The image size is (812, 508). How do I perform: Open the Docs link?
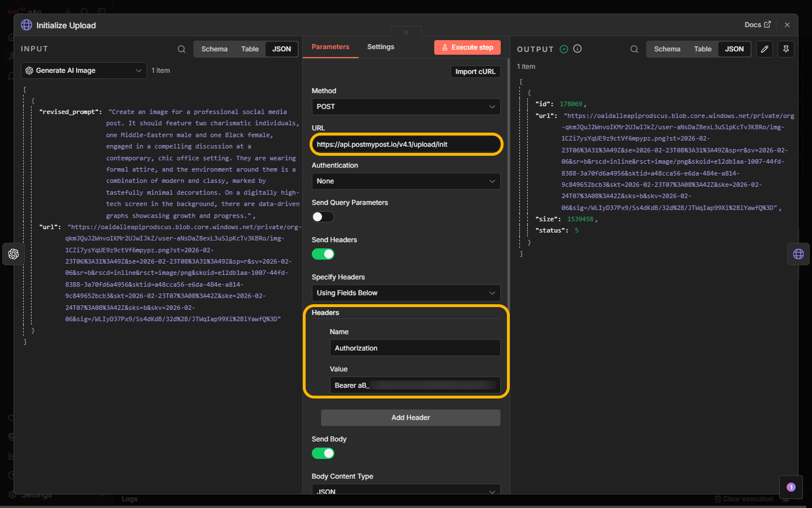pyautogui.click(x=757, y=25)
